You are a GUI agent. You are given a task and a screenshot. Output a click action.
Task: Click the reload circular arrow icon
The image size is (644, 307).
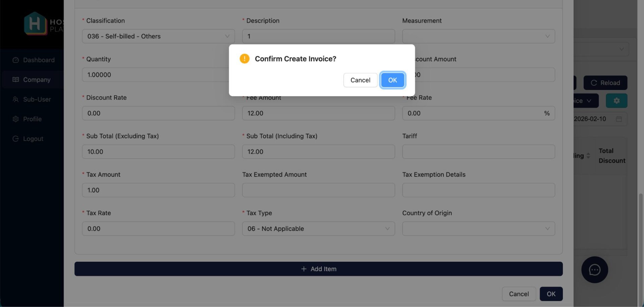click(594, 83)
